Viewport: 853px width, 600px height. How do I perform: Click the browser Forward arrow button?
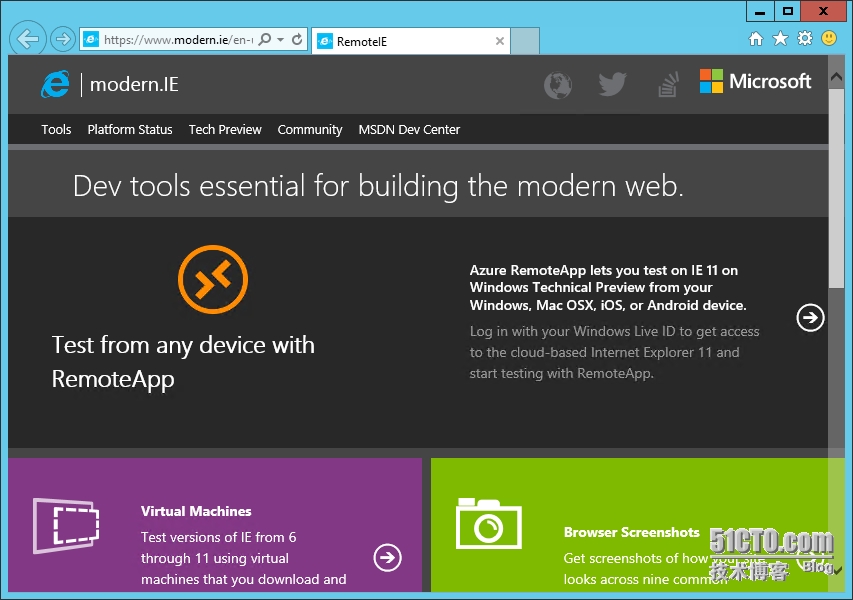[63, 39]
